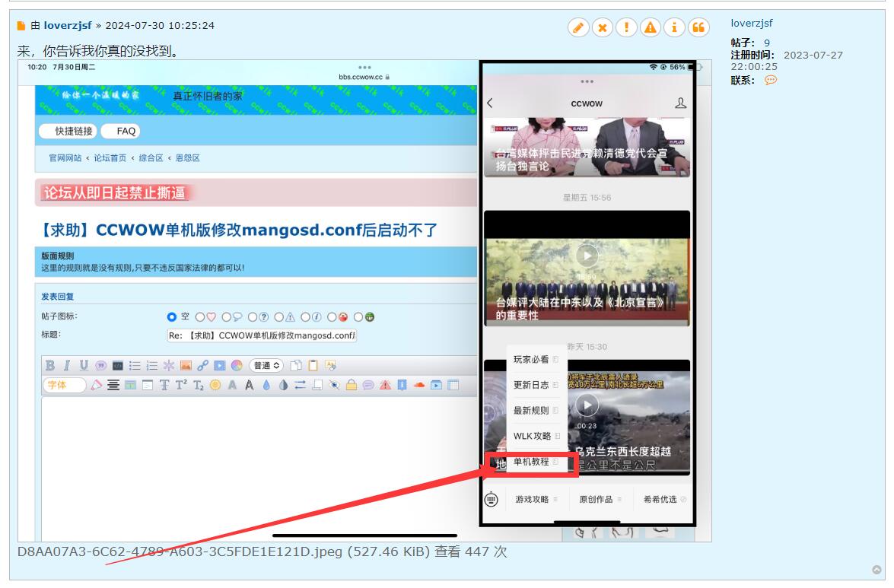Pick the warning triangle post icon

(x=278, y=317)
